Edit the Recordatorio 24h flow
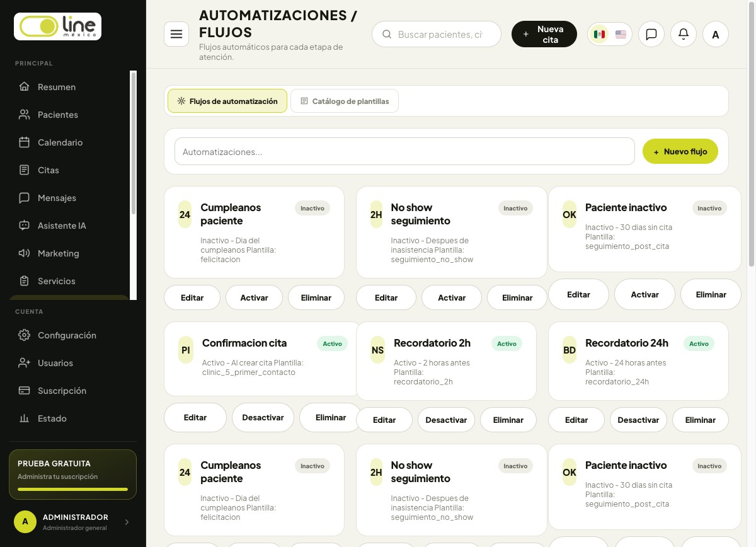The width and height of the screenshot is (756, 547). tap(576, 420)
